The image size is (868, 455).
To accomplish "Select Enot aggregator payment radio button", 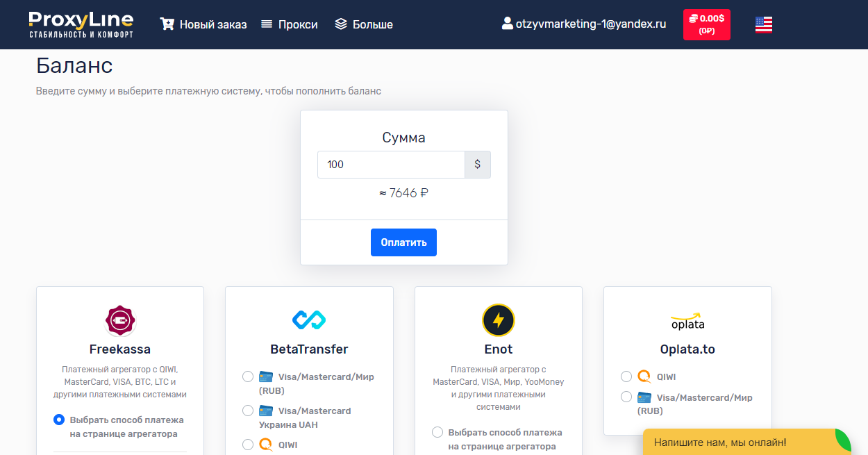I will click(437, 432).
